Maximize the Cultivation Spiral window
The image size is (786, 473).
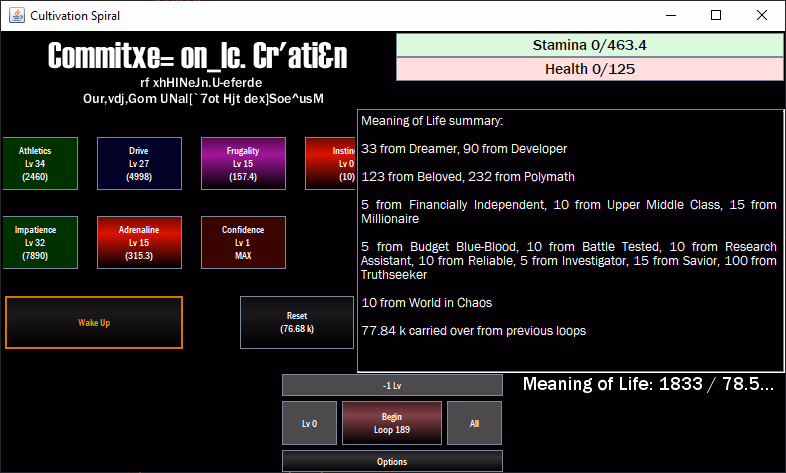click(716, 15)
